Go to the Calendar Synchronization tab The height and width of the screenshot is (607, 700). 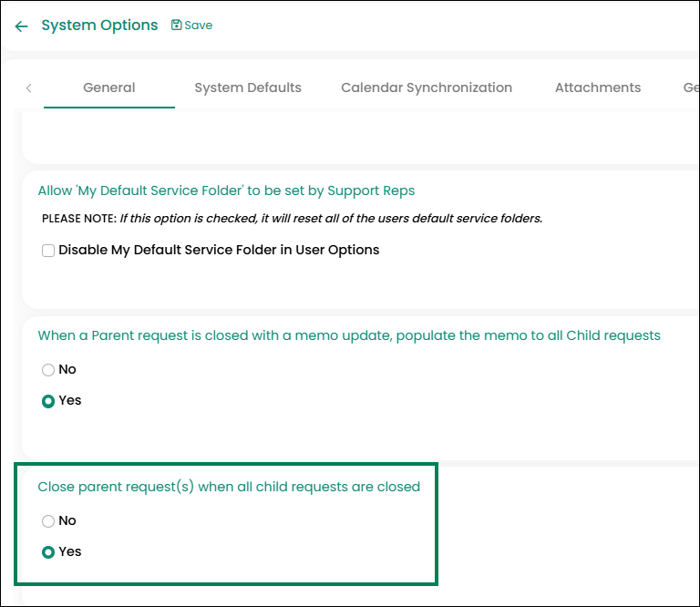(427, 88)
